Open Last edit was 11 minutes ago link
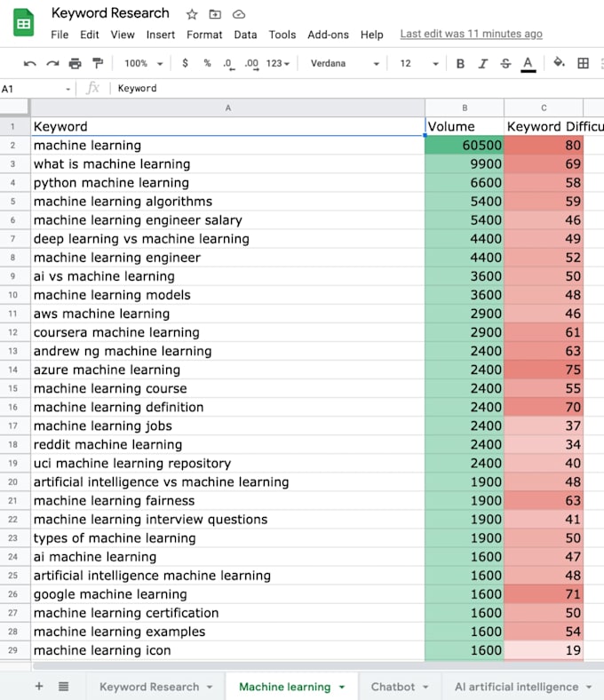Viewport: 604px width, 700px height. point(471,34)
